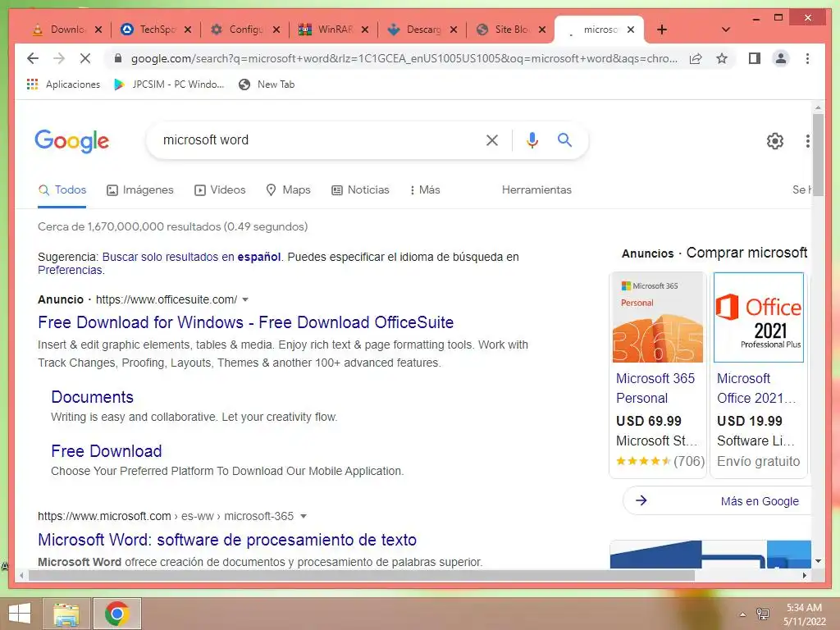The height and width of the screenshot is (630, 840).
Task: Click the scroll down arrow
Action: tap(818, 561)
